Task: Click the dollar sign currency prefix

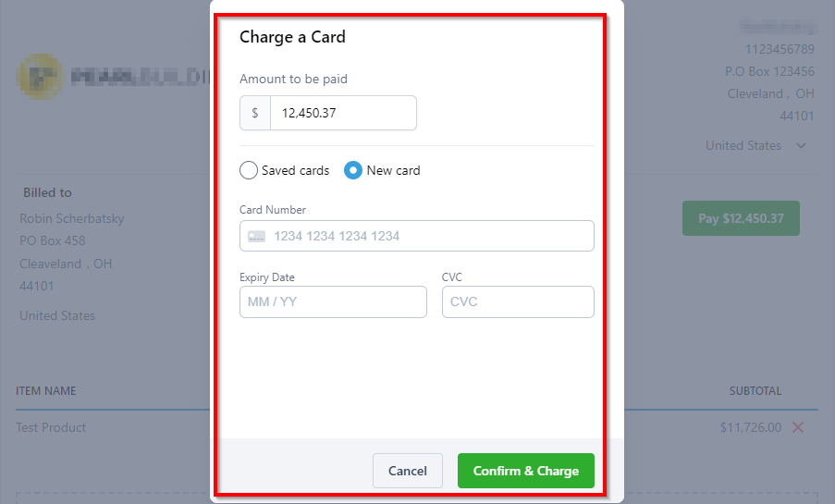Action: (x=255, y=113)
